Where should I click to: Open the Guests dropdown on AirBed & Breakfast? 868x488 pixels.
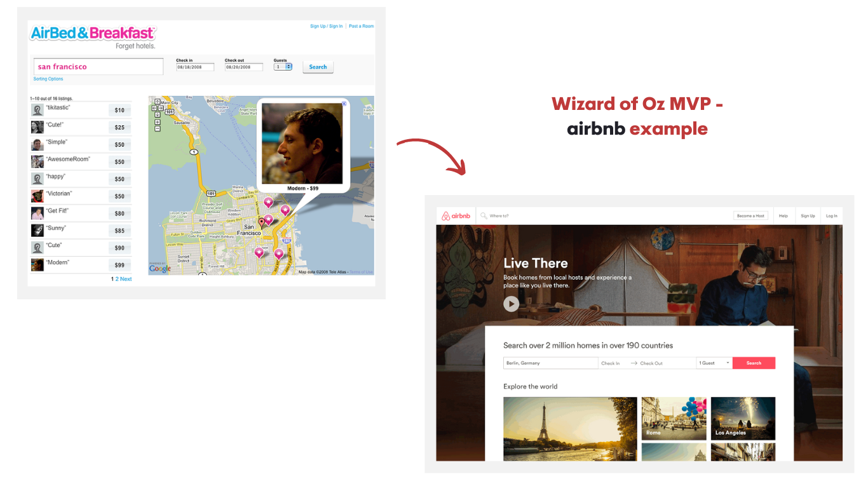[283, 67]
